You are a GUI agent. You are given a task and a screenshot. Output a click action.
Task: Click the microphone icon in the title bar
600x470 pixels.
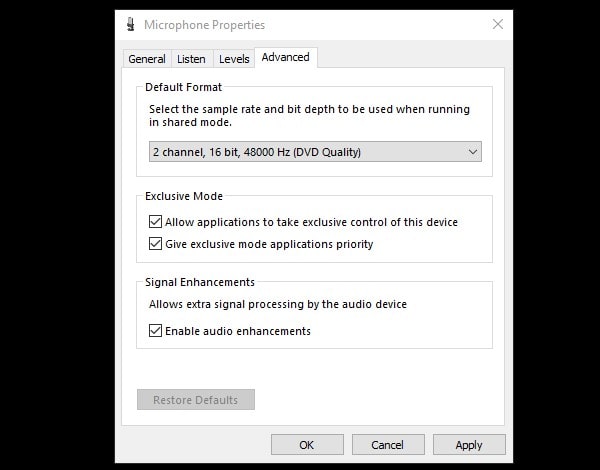click(131, 24)
